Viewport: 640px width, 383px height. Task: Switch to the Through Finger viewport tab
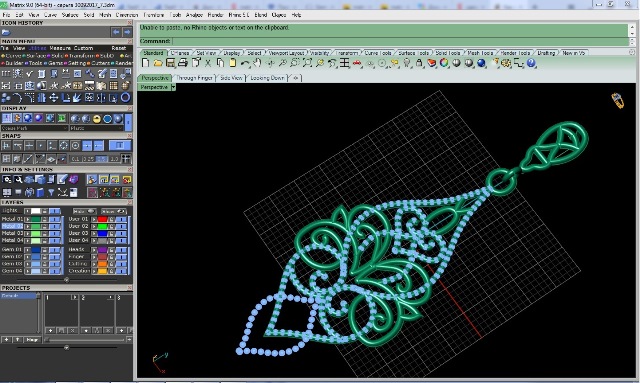tap(194, 78)
